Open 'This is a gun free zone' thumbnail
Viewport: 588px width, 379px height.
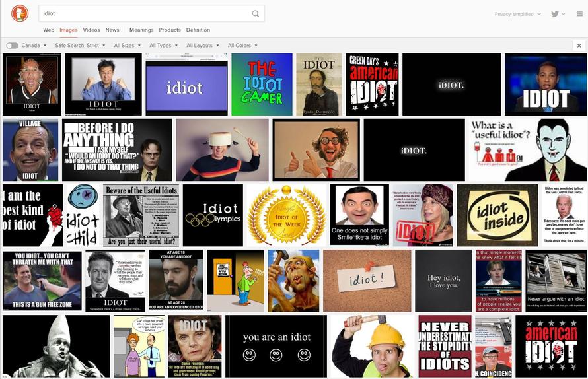(42, 281)
